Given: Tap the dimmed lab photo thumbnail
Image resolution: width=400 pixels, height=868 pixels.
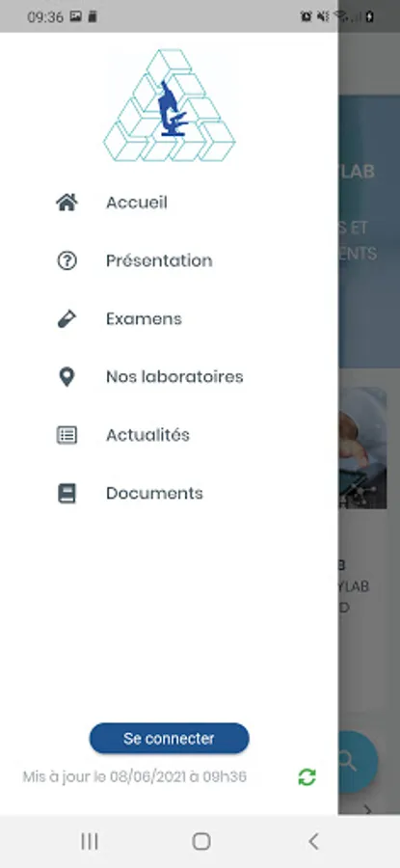Looking at the screenshot, I should [x=362, y=448].
